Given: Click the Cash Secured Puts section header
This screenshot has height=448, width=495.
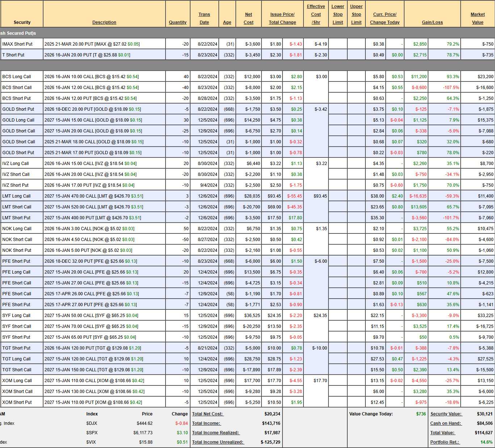Looking at the screenshot, I should [x=18, y=33].
